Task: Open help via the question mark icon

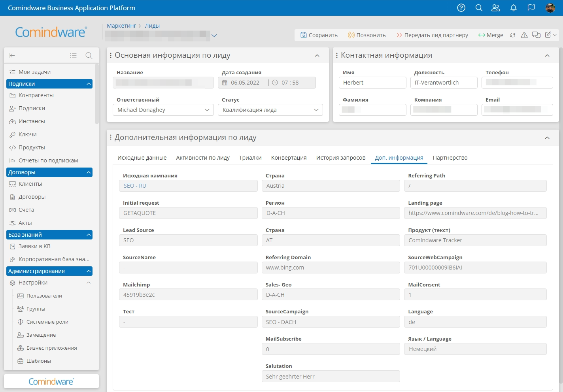Action: (461, 8)
